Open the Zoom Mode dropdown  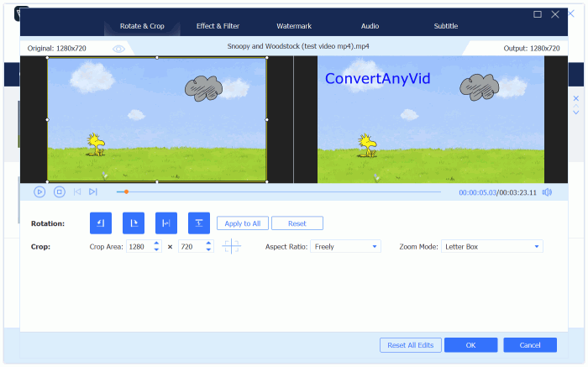491,246
